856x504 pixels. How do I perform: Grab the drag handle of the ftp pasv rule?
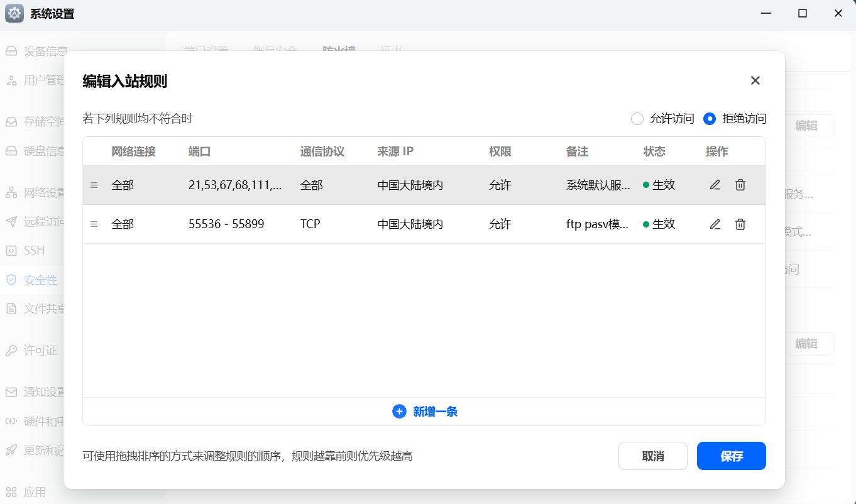(94, 224)
